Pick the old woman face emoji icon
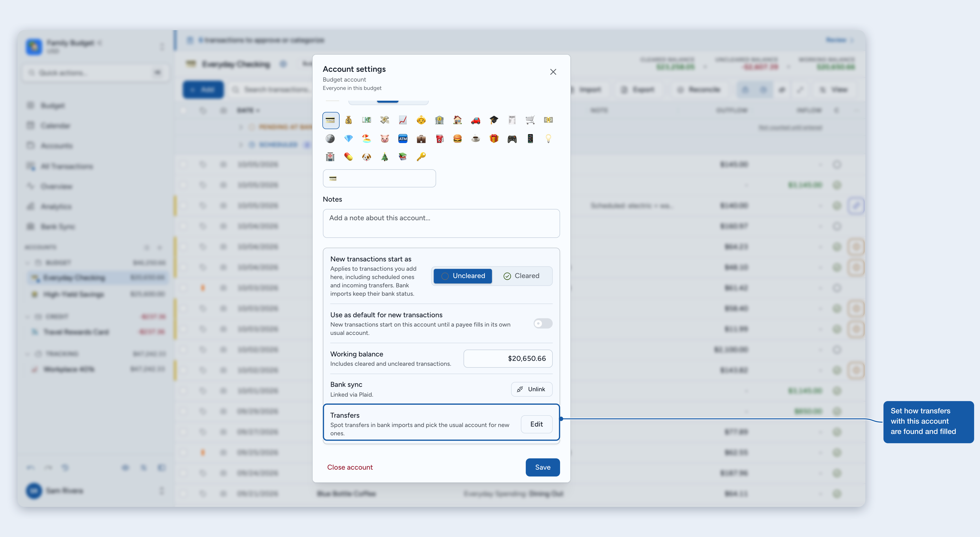 (x=421, y=120)
